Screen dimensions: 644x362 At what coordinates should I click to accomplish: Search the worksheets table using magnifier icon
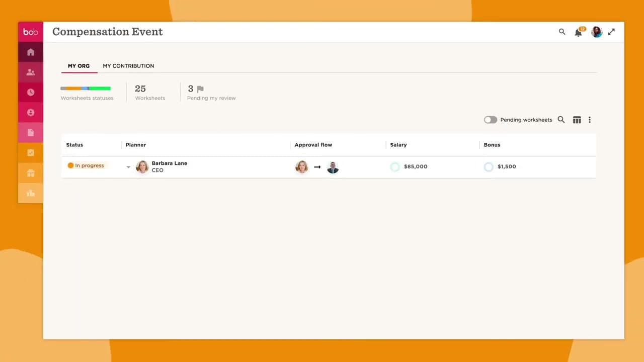561,120
